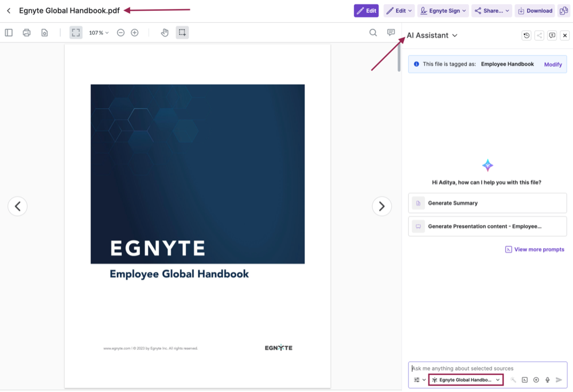
Task: Click the Modify tag link
Action: pos(553,64)
